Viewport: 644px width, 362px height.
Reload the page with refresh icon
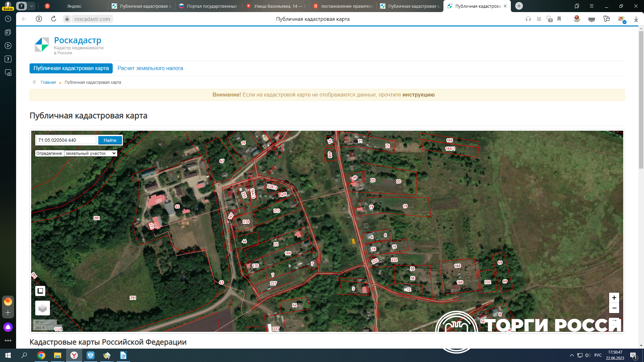click(x=54, y=19)
